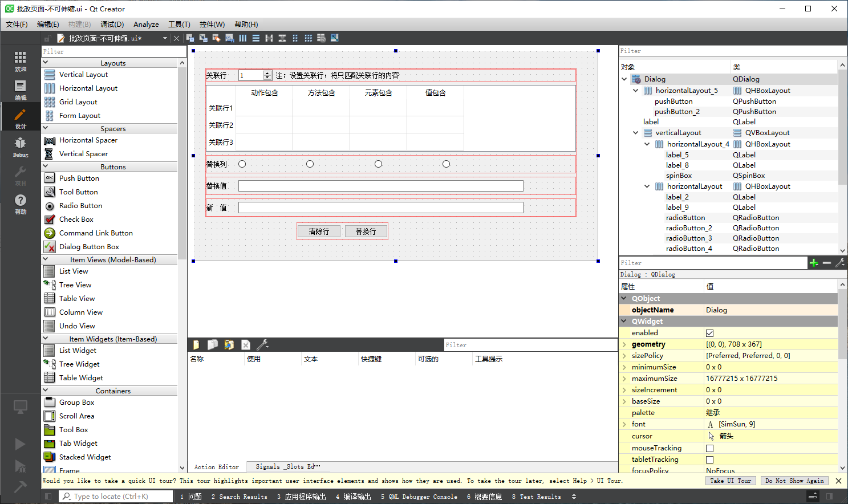Open the 文件(F) menu
Viewport: 848px width, 504px height.
point(17,25)
